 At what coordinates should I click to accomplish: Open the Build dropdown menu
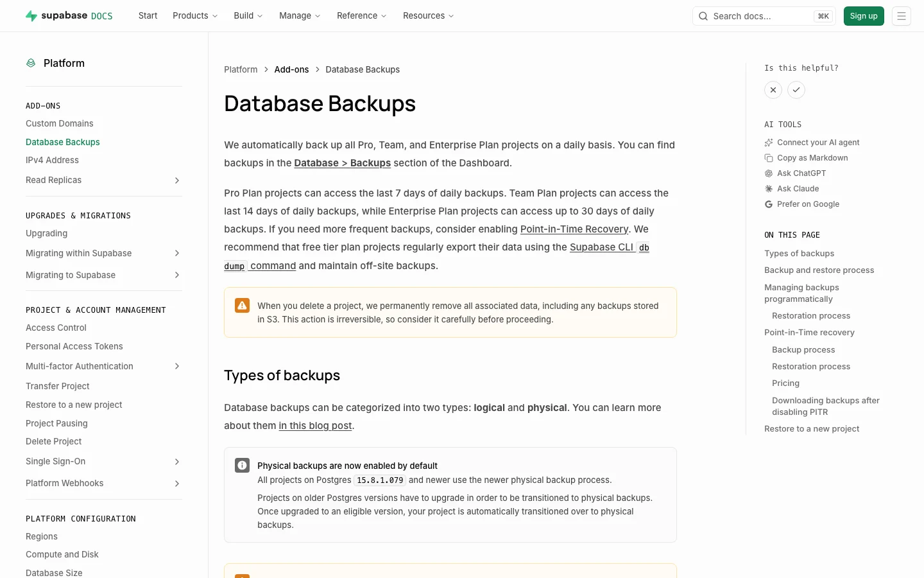[x=248, y=16]
